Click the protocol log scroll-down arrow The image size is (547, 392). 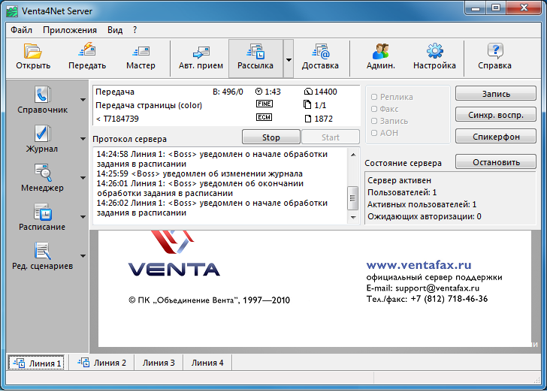tap(353, 217)
